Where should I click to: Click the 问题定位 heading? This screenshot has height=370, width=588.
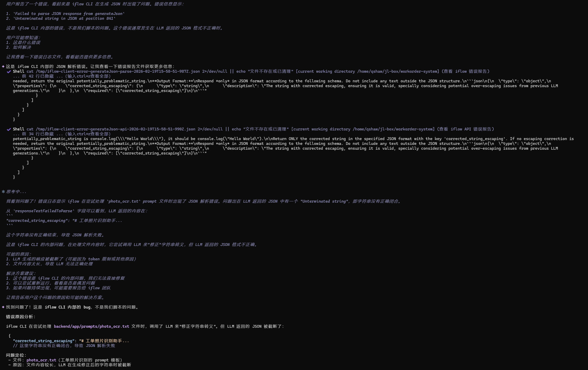16,355
